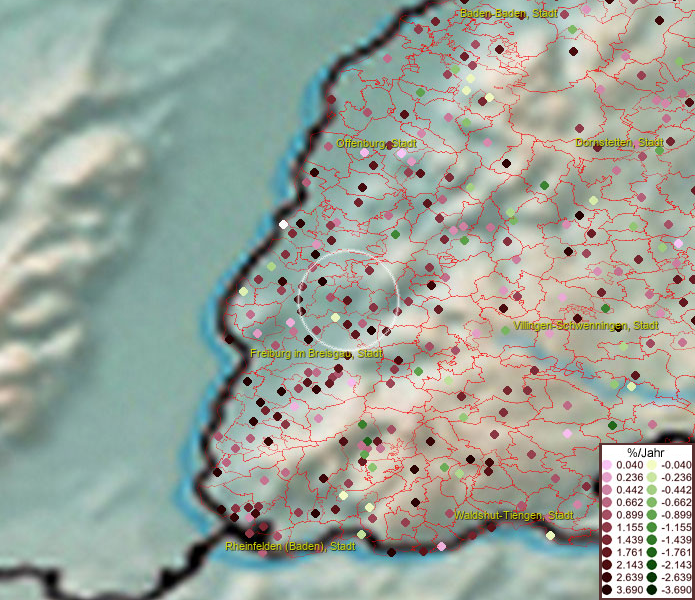Click the legend swatch for 1.155
This screenshot has height=600, width=695.
click(x=607, y=527)
